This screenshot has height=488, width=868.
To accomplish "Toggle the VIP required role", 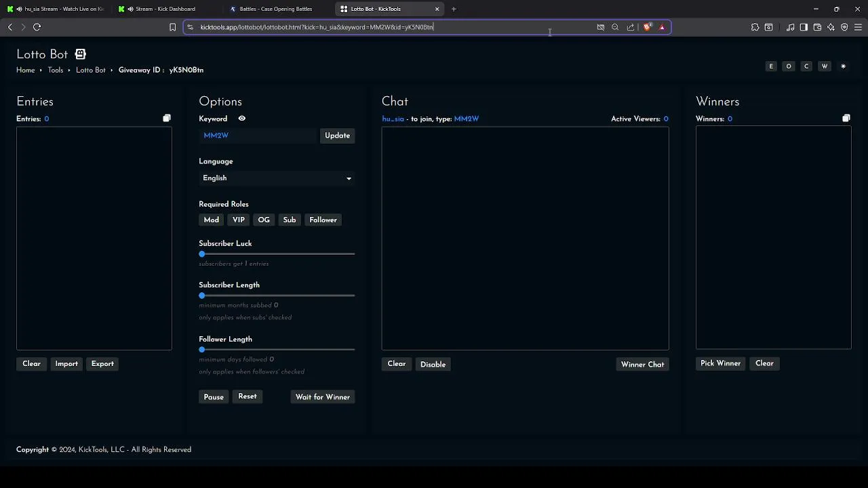I will pyautogui.click(x=239, y=220).
